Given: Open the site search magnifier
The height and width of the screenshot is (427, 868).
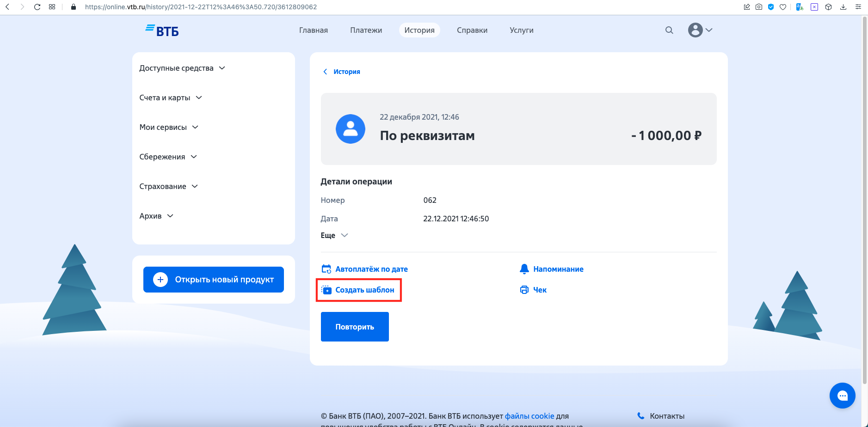Looking at the screenshot, I should (x=669, y=30).
